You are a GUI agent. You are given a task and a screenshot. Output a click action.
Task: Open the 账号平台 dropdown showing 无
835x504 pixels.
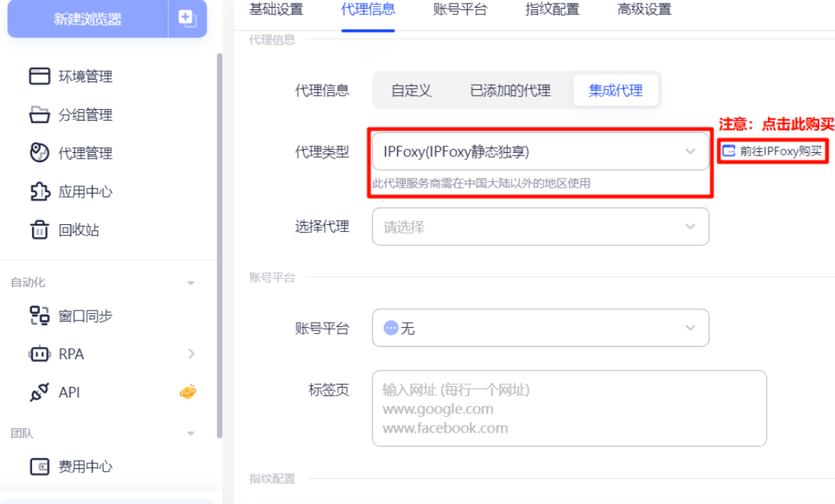[x=541, y=328]
